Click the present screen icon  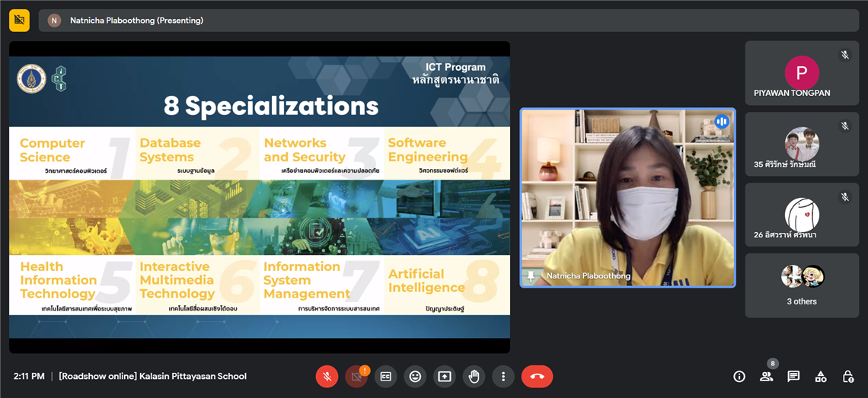click(445, 376)
